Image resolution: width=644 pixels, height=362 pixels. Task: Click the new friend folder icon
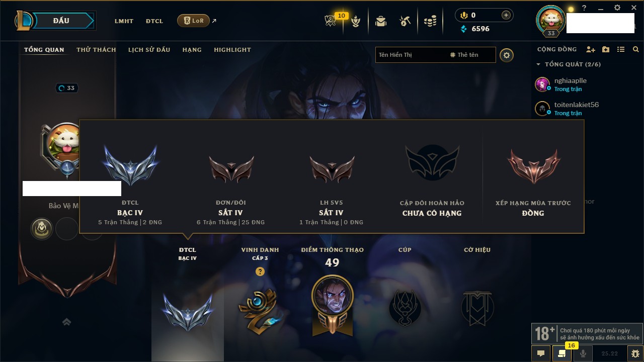point(606,49)
